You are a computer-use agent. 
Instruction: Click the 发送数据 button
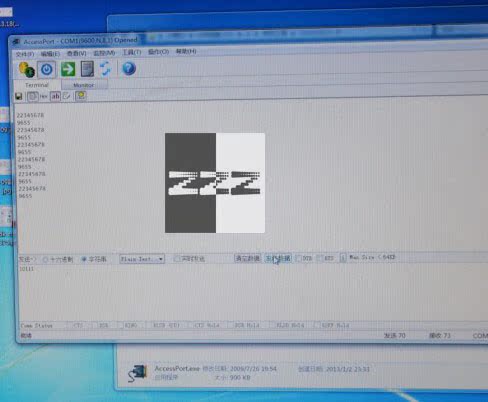pos(278,258)
